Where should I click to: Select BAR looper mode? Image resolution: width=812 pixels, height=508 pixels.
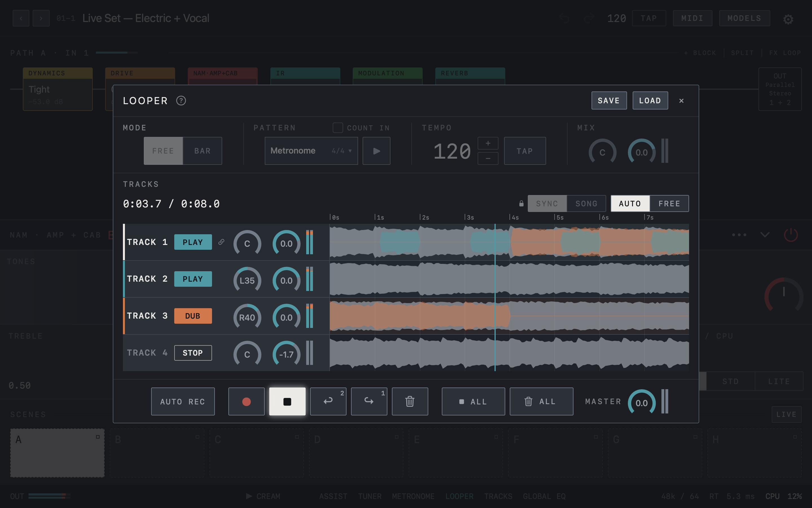point(202,151)
